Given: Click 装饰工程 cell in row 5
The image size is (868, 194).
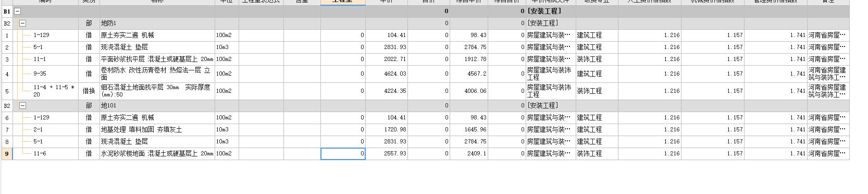Looking at the screenshot, I should pyautogui.click(x=597, y=91).
